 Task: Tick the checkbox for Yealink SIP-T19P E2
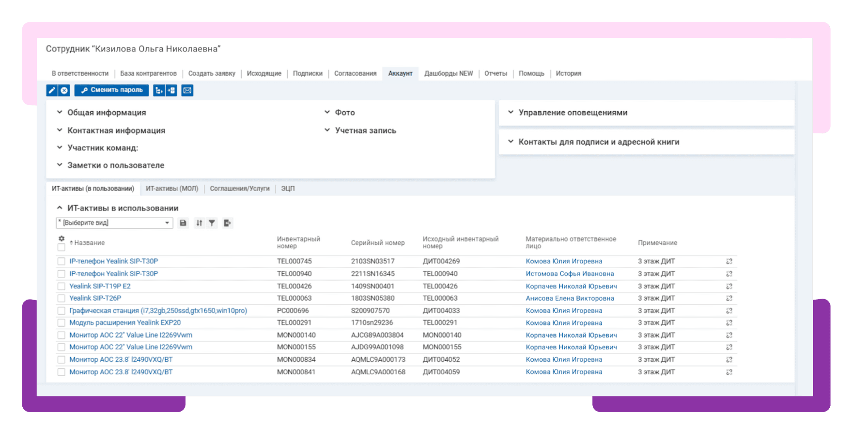click(x=62, y=287)
